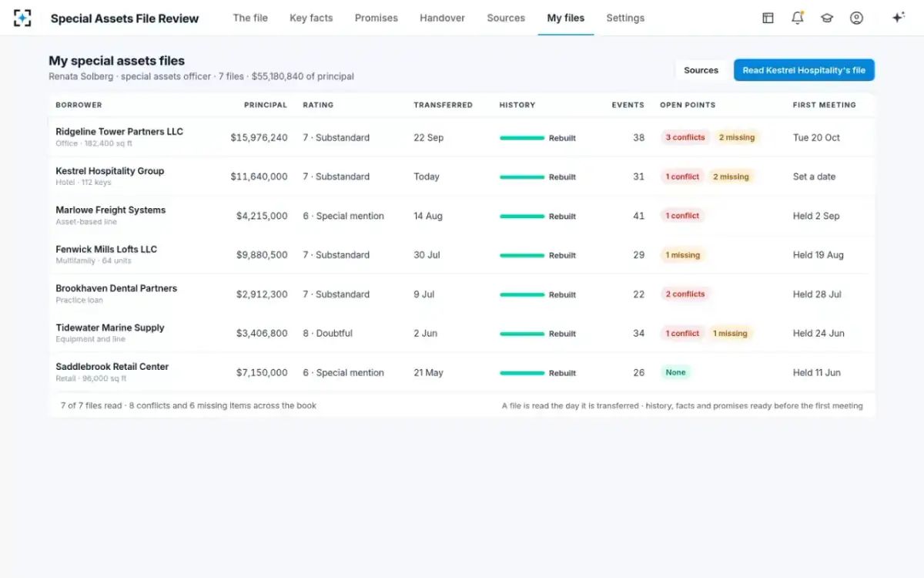Click the Special Assets File Review title
Image resolution: width=924 pixels, height=578 pixels.
(125, 18)
